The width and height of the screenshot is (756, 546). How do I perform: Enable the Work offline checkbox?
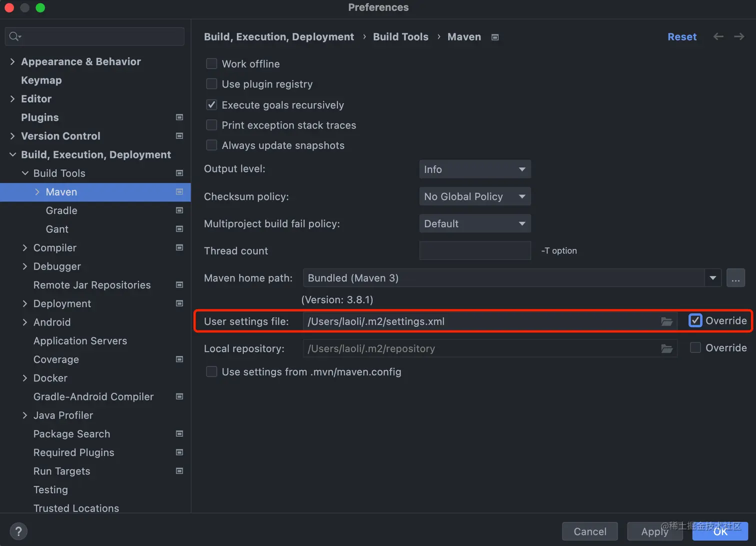pos(211,63)
